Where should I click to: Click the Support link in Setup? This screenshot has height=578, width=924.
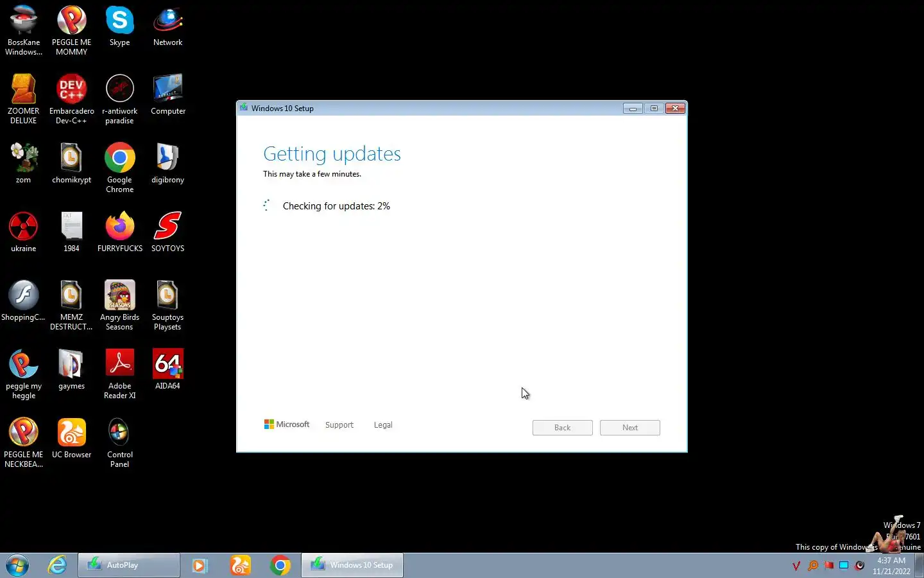[339, 425]
